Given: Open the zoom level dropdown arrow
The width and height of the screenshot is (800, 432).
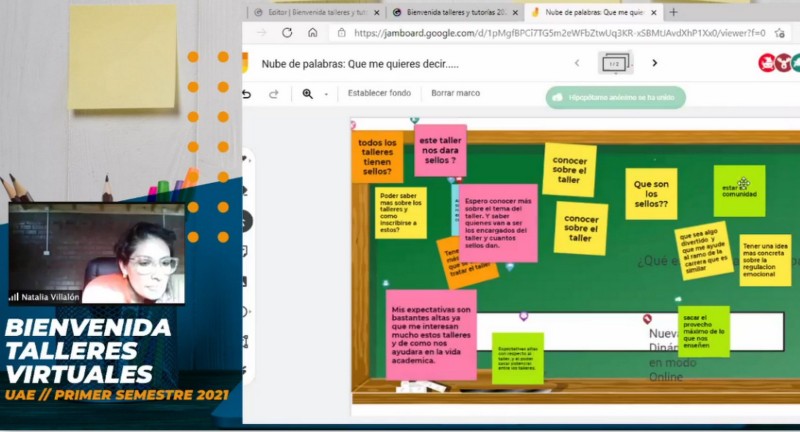Looking at the screenshot, I should coord(326,95).
